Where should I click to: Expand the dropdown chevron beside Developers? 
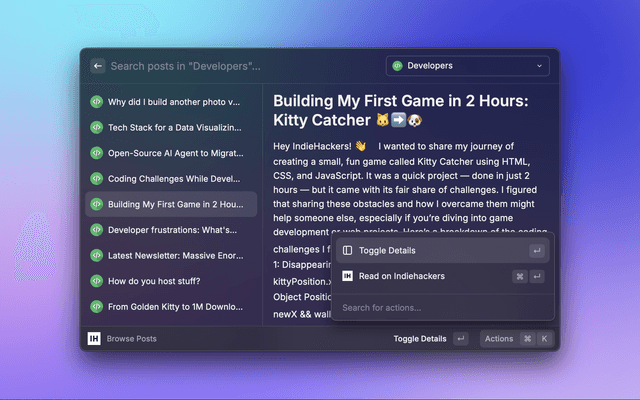[x=540, y=66]
